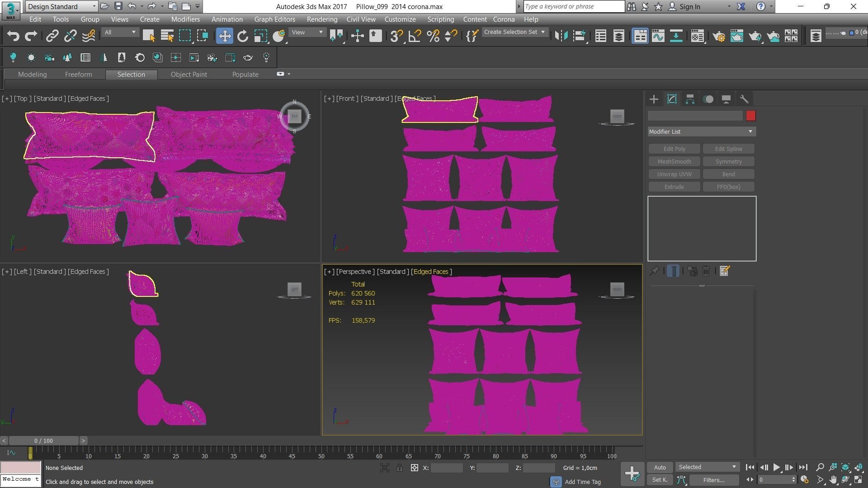The height and width of the screenshot is (488, 868).
Task: Click the Edit Poly modifier button
Action: click(674, 149)
